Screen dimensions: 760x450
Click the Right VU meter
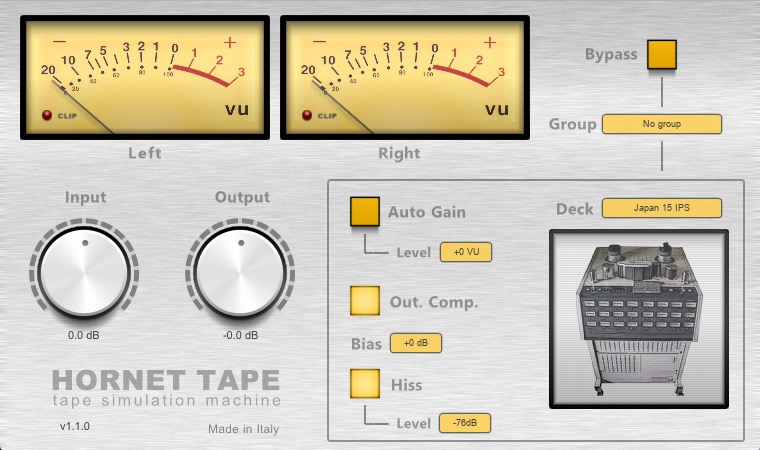[x=405, y=78]
